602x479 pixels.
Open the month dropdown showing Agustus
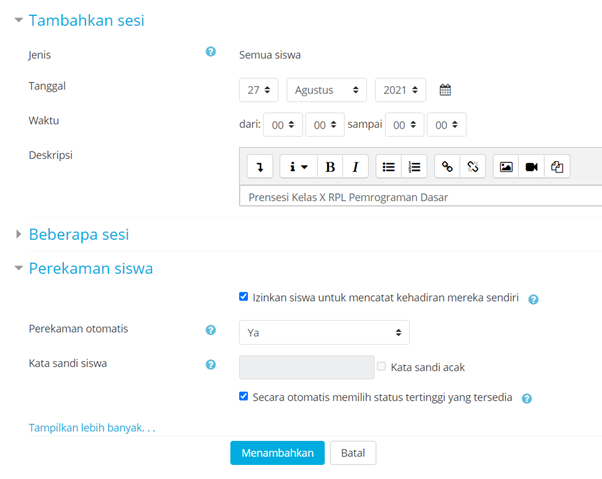[x=326, y=90]
